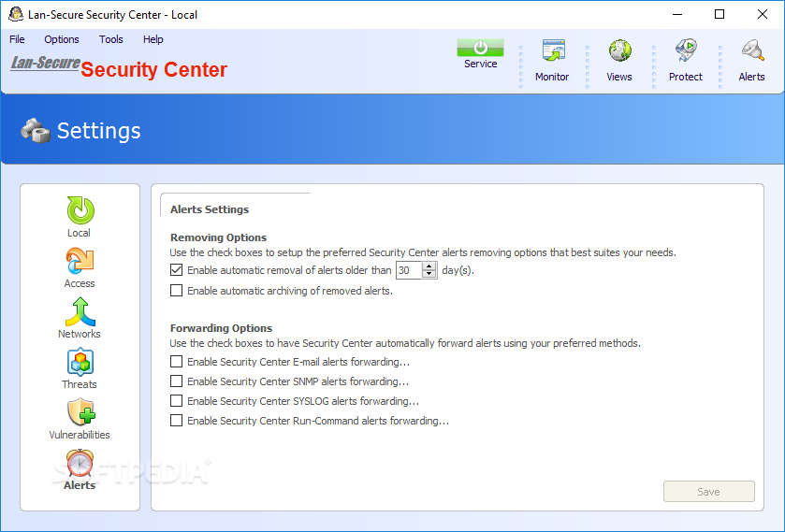Click the Save button
The height and width of the screenshot is (532, 785).
tap(709, 492)
